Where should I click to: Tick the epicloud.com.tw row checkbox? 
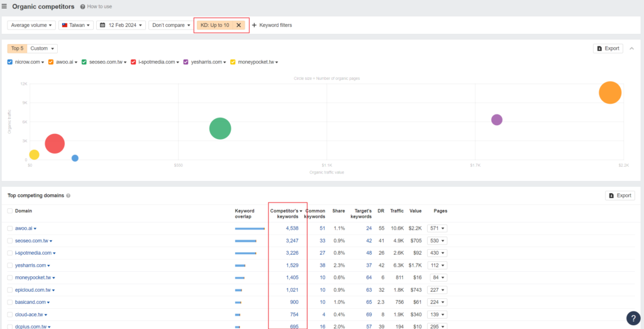pos(10,290)
